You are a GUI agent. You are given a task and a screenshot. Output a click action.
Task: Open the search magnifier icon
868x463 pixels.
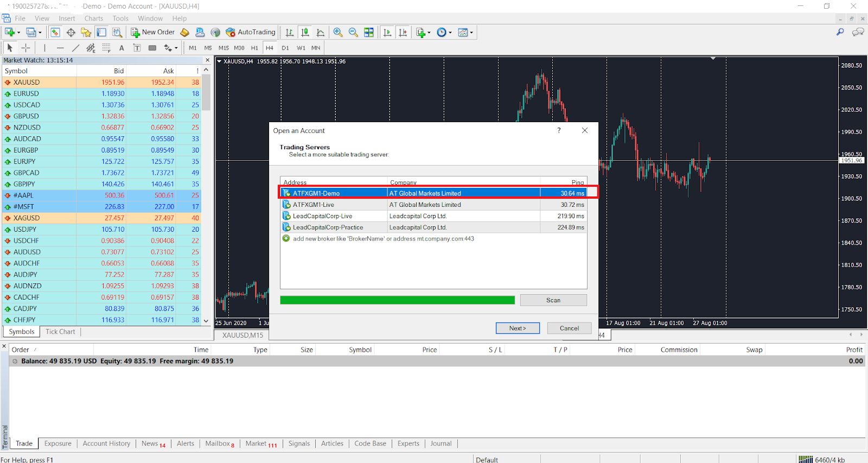click(840, 33)
